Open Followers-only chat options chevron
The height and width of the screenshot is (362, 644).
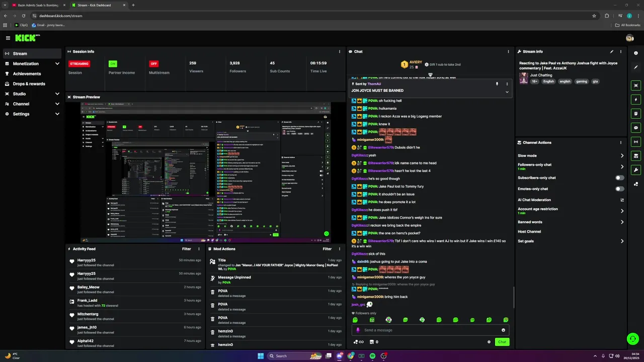622,166
